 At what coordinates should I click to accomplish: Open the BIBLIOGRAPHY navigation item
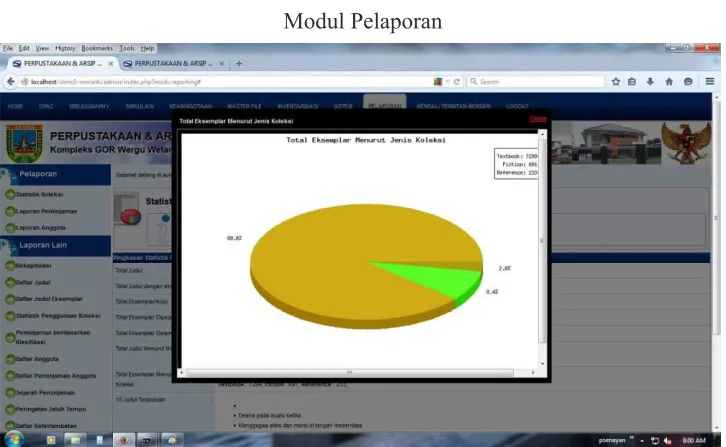(89, 106)
